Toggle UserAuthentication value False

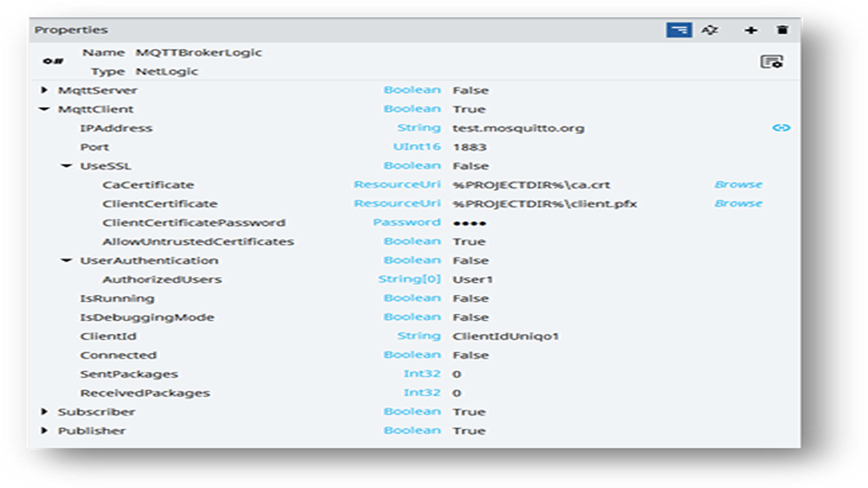471,261
